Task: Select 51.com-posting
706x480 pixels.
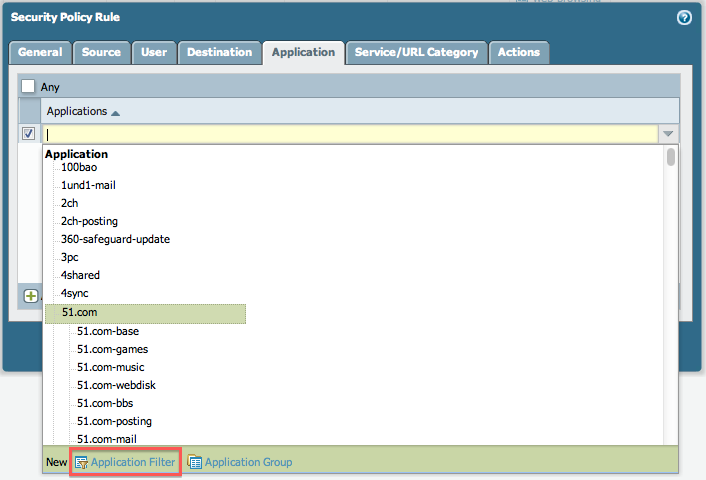Action: click(x=114, y=421)
